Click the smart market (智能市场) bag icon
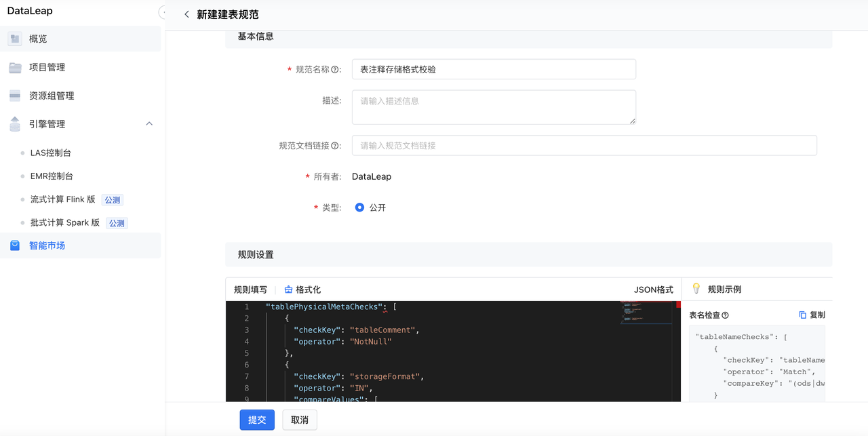Image resolution: width=868 pixels, height=436 pixels. [15, 245]
